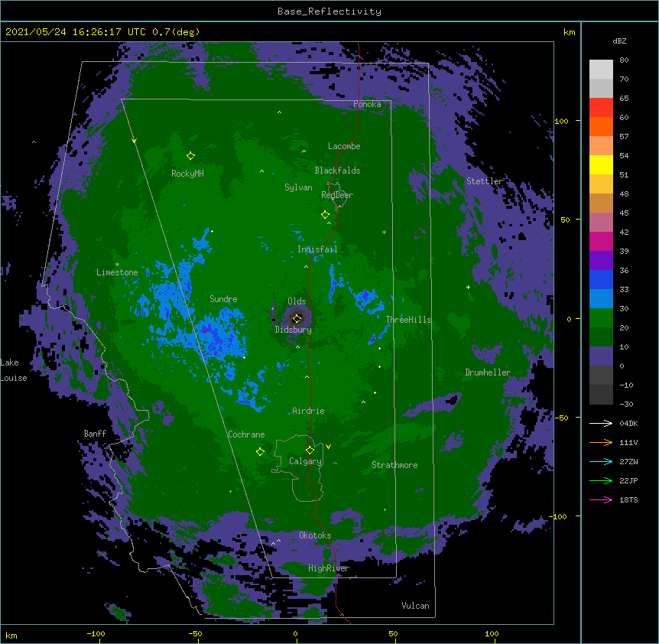Click the Blackfalds label
Screen dimensions: 659x644
337,171
